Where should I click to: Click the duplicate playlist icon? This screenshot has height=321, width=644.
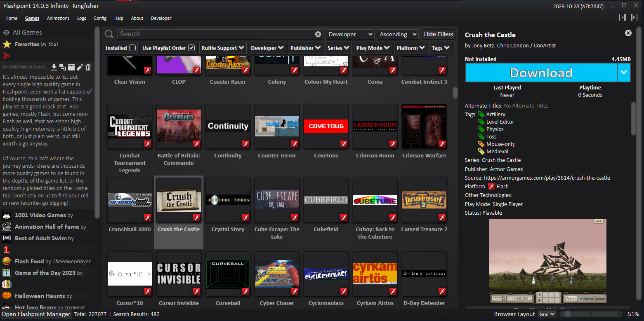click(x=63, y=67)
